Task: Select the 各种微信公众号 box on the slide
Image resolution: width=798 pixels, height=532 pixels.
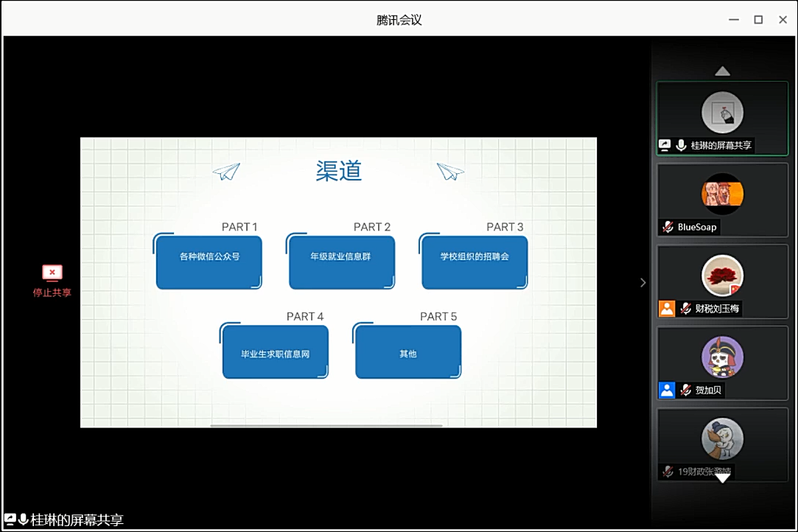Action: point(209,262)
